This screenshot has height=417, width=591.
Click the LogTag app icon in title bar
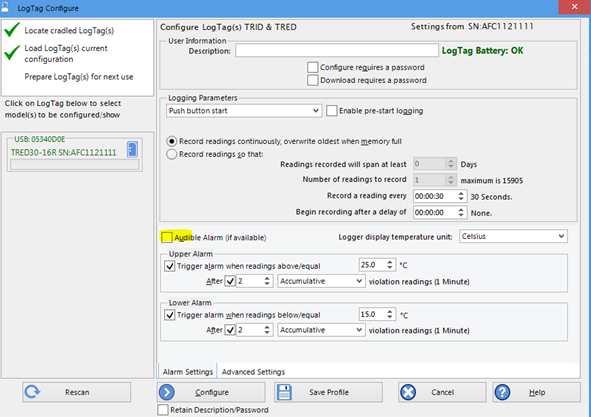5,6
